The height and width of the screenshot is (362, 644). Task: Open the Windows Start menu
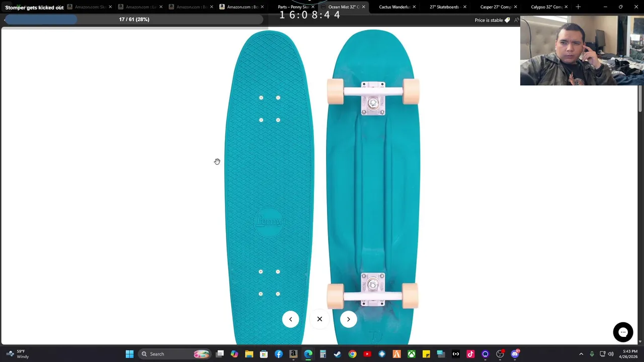click(x=129, y=354)
